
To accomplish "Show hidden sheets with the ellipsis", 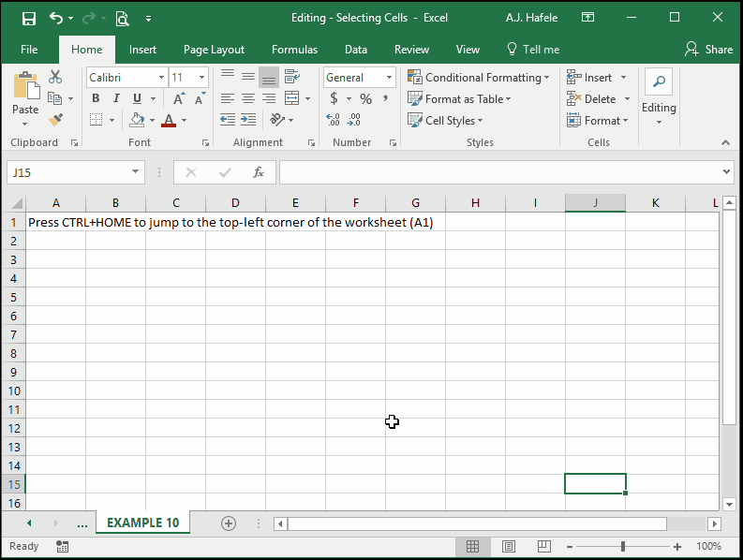I will (x=82, y=523).
